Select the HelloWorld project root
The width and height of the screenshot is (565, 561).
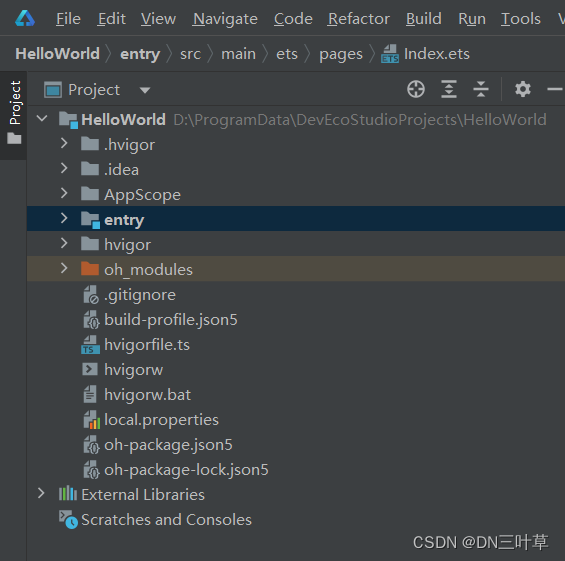(295, 119)
